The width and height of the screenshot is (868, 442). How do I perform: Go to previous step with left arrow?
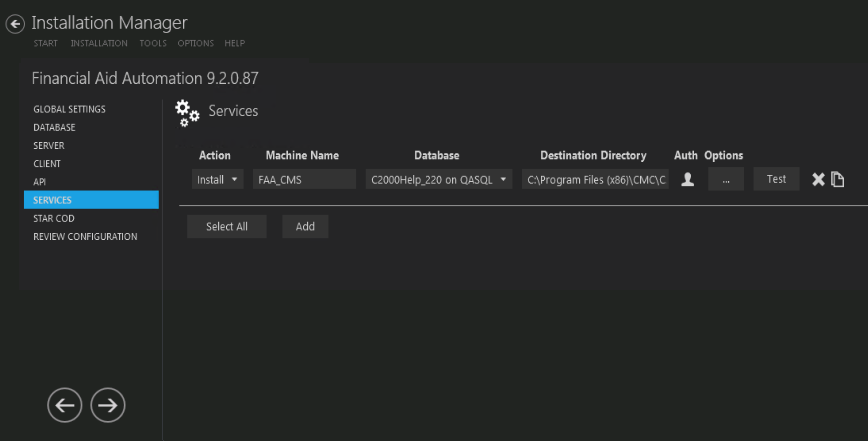(x=65, y=405)
